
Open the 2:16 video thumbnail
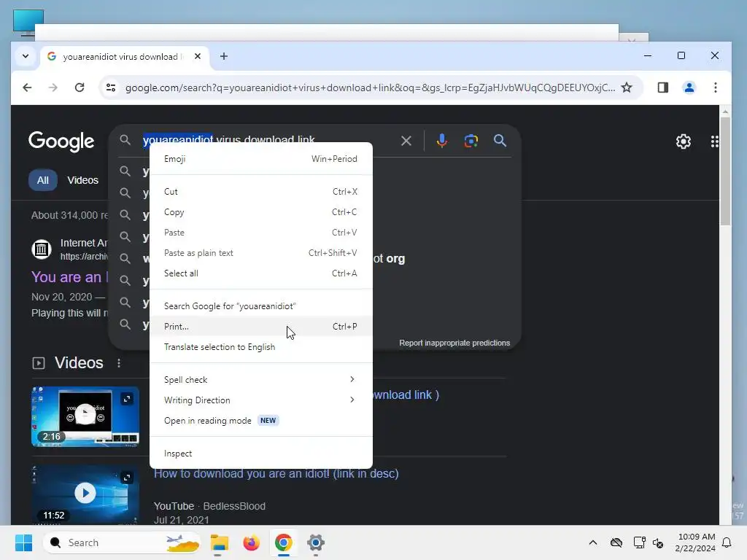coord(85,416)
